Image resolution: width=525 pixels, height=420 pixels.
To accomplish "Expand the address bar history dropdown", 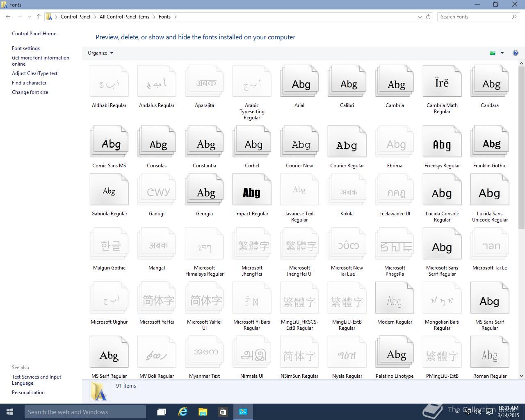I will [x=420, y=17].
